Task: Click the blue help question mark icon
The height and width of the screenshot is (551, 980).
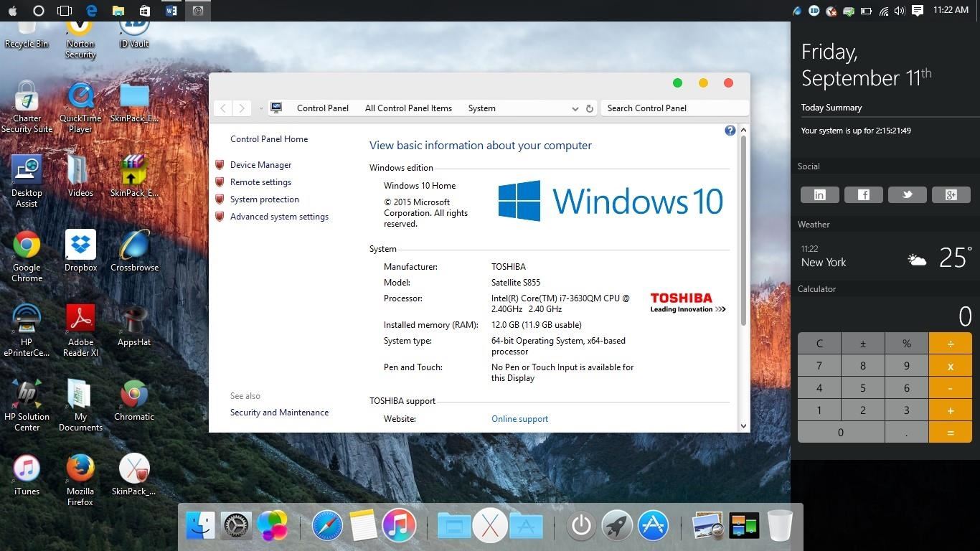Action: 730,131
